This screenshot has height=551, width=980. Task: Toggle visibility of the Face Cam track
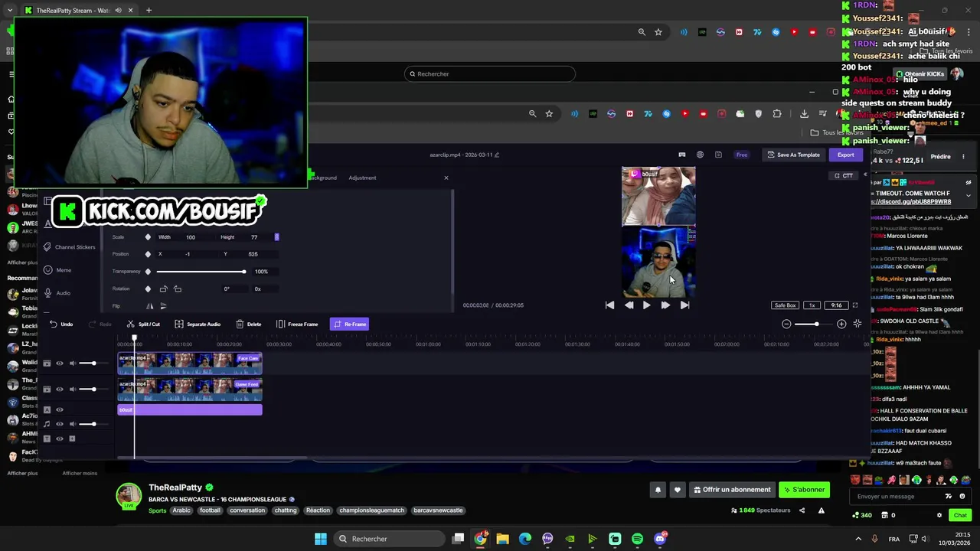(60, 364)
